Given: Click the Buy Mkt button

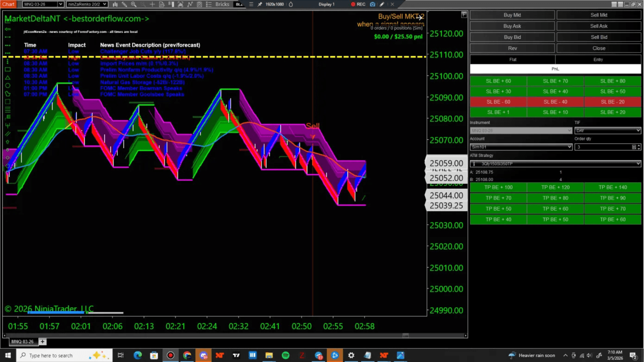Looking at the screenshot, I should click(x=512, y=15).
